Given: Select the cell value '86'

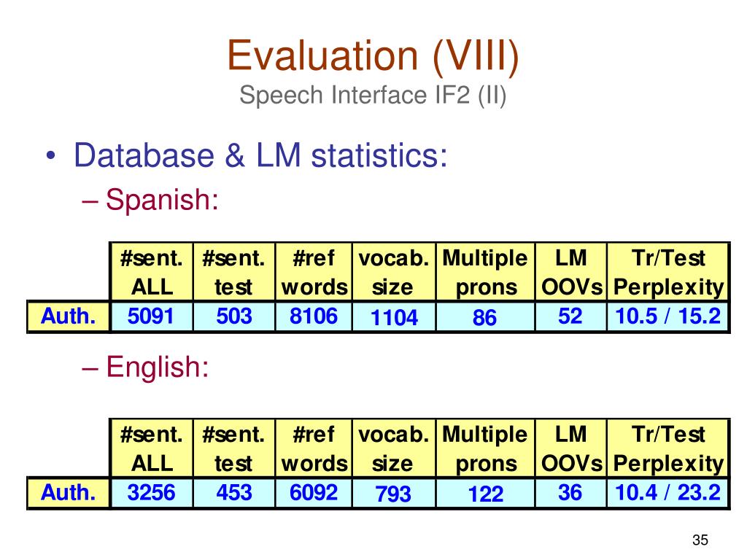Looking at the screenshot, I should coord(484,317).
